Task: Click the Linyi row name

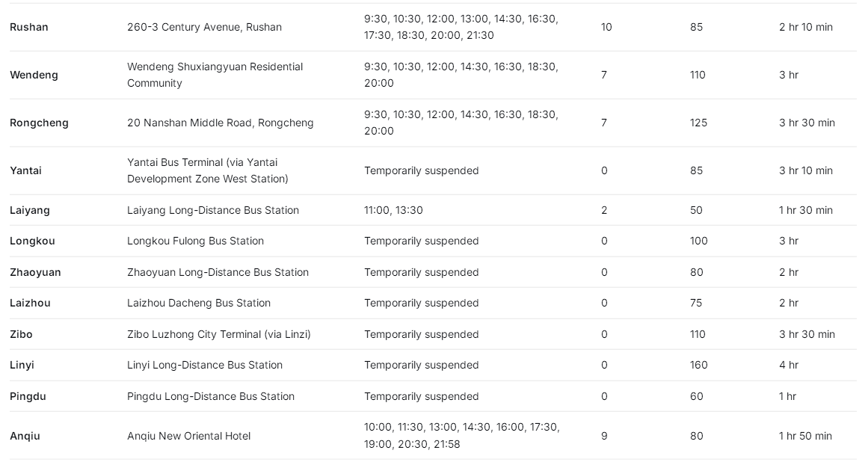Action: 22,366
